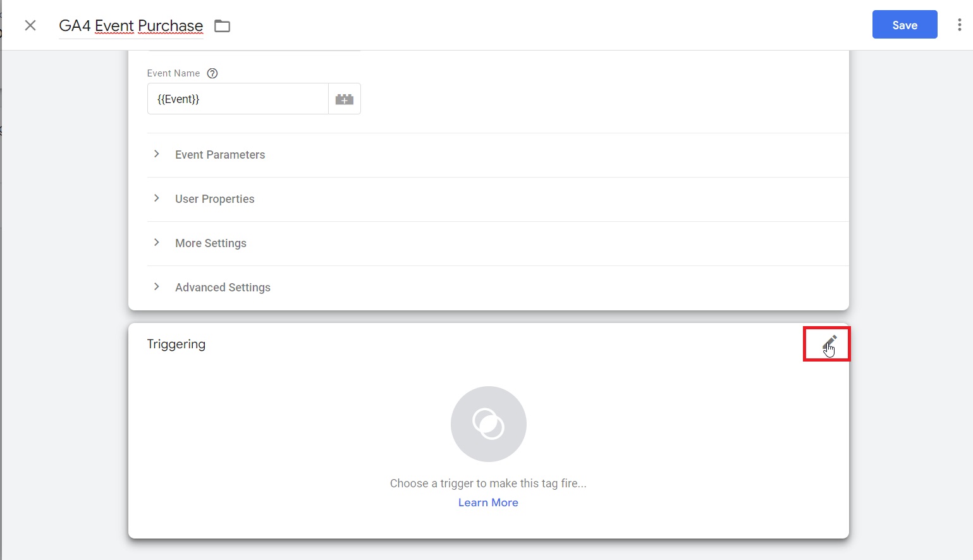Expand the User Properties section
The height and width of the screenshot is (560, 973).
point(498,199)
